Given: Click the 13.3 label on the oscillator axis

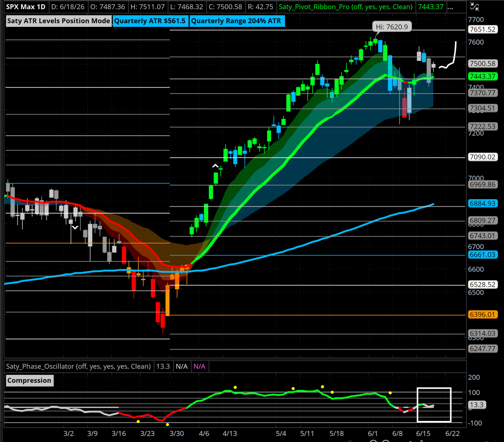Looking at the screenshot, I should pyautogui.click(x=477, y=405).
